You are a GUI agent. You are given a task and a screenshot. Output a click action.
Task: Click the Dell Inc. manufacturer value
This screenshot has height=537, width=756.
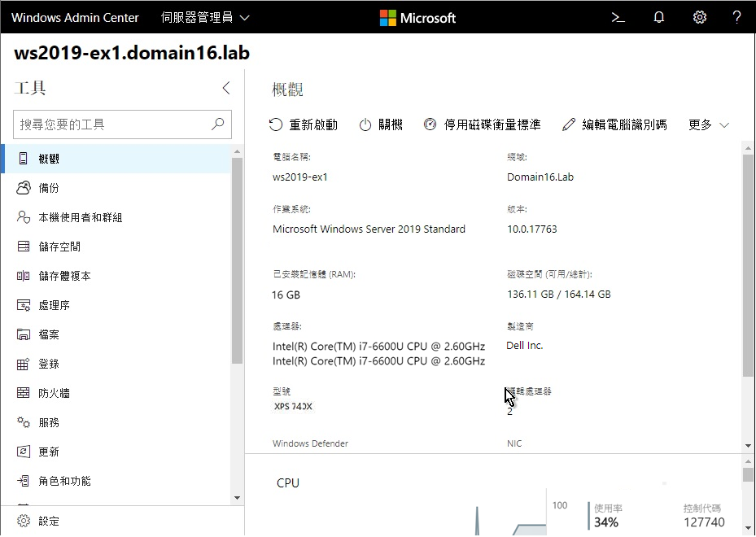coord(525,346)
